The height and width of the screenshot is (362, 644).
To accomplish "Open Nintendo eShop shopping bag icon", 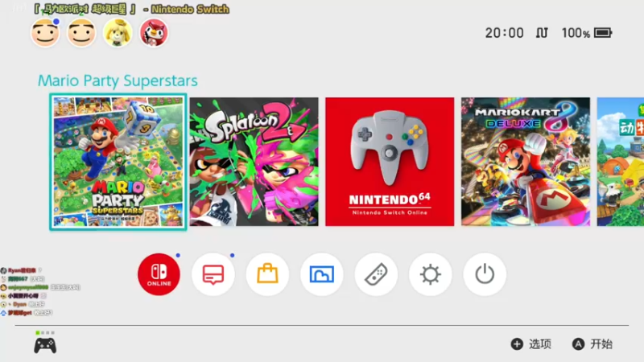I will point(267,274).
